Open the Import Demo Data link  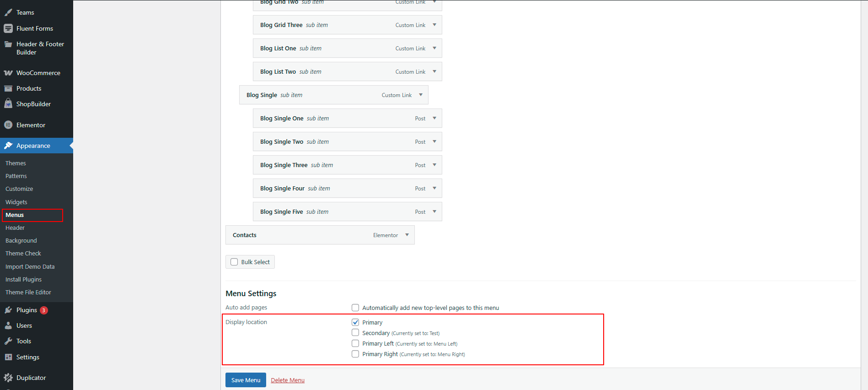coord(30,266)
